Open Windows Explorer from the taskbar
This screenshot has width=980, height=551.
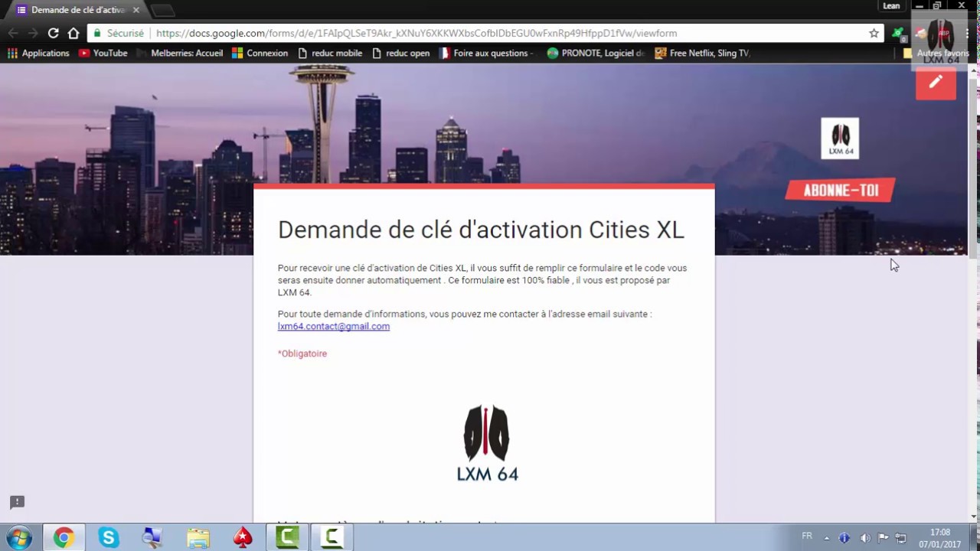198,537
